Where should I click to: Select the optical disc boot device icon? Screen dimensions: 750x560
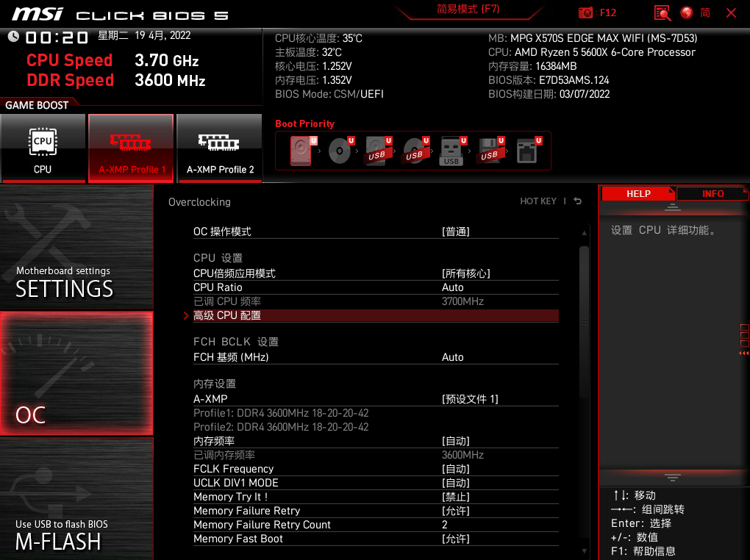tap(340, 151)
